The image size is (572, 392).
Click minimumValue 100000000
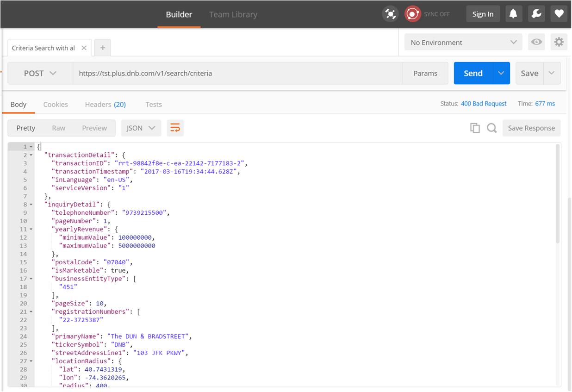click(x=135, y=237)
